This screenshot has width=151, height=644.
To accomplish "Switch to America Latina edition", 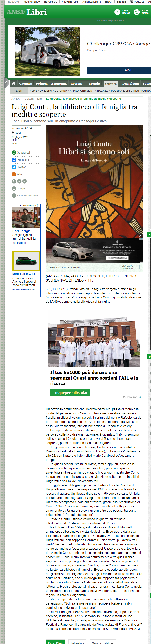I will pos(91,1).
